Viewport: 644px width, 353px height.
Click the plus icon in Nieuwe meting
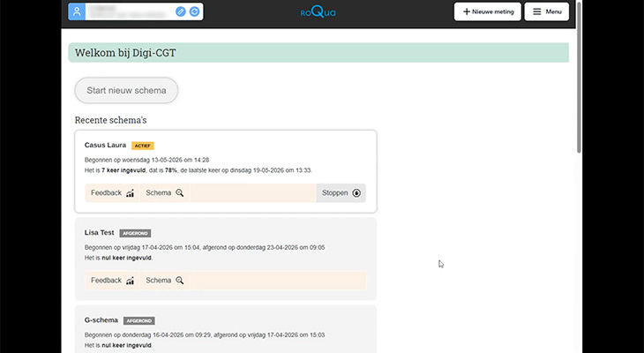[467, 11]
